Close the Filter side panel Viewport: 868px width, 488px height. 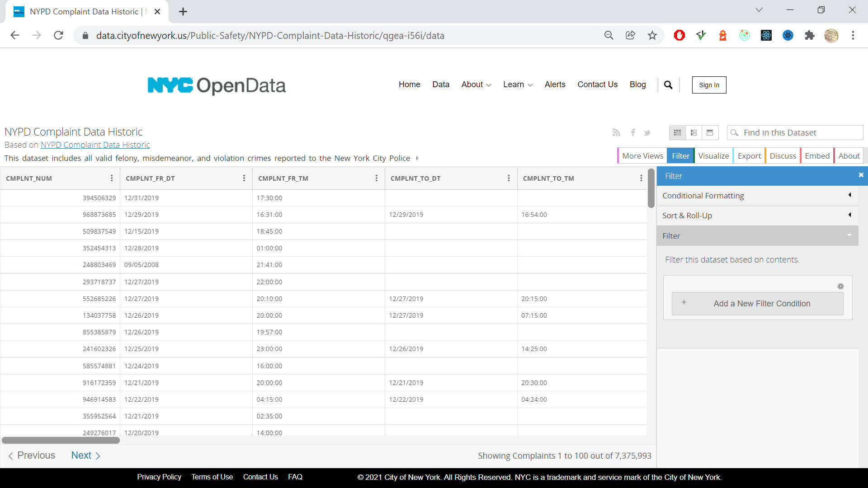click(x=861, y=175)
